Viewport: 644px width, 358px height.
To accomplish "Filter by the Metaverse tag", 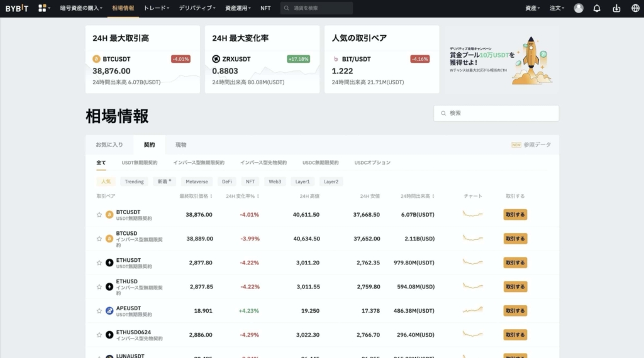I will point(197,182).
